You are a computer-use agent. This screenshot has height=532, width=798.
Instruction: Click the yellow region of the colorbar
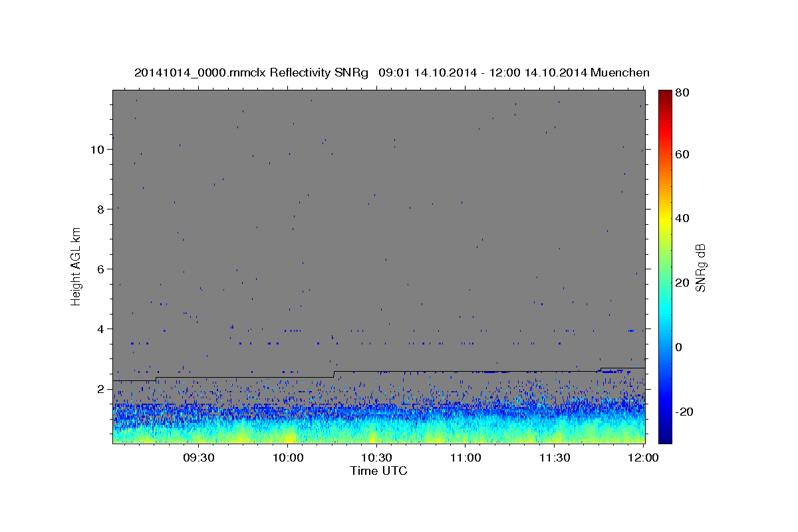[664, 218]
